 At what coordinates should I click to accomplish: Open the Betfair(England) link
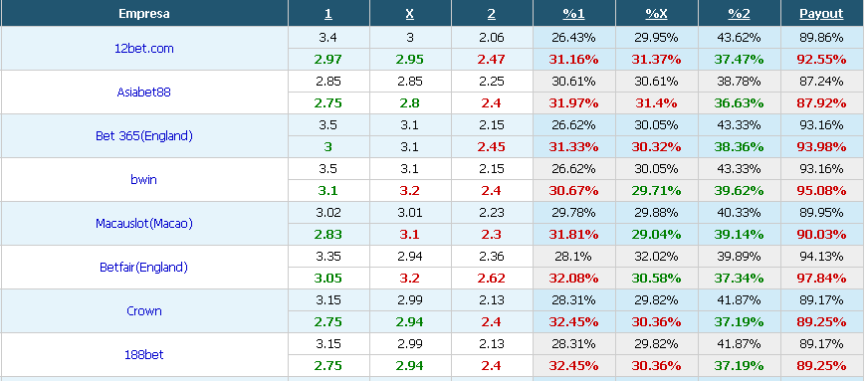coord(144,267)
